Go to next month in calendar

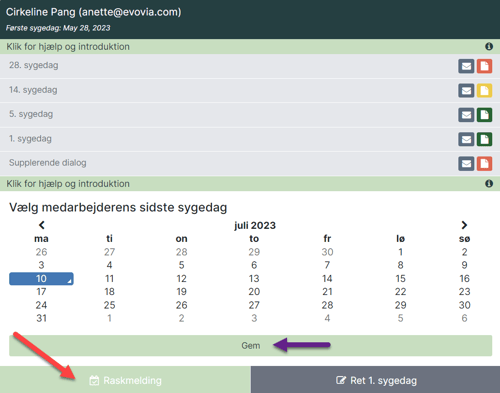(464, 225)
